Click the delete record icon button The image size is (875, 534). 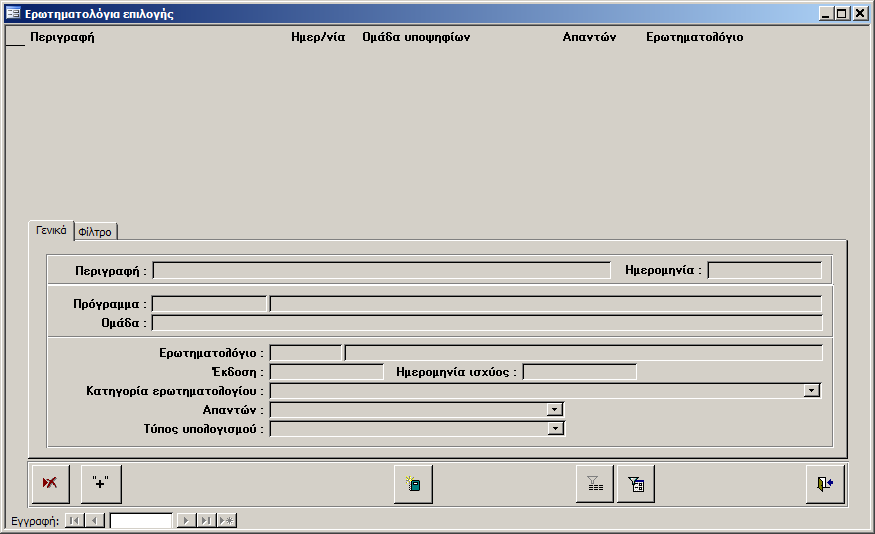coord(50,484)
